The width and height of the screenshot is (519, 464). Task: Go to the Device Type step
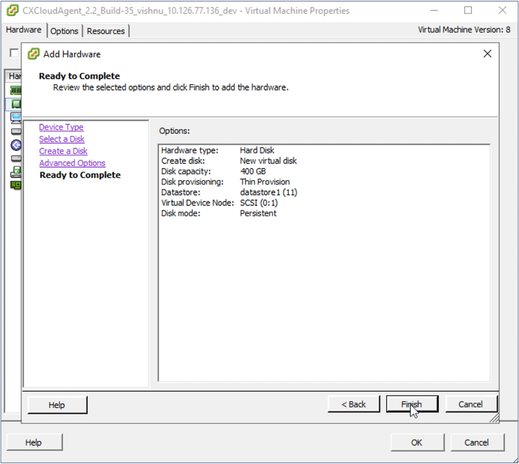coord(61,127)
